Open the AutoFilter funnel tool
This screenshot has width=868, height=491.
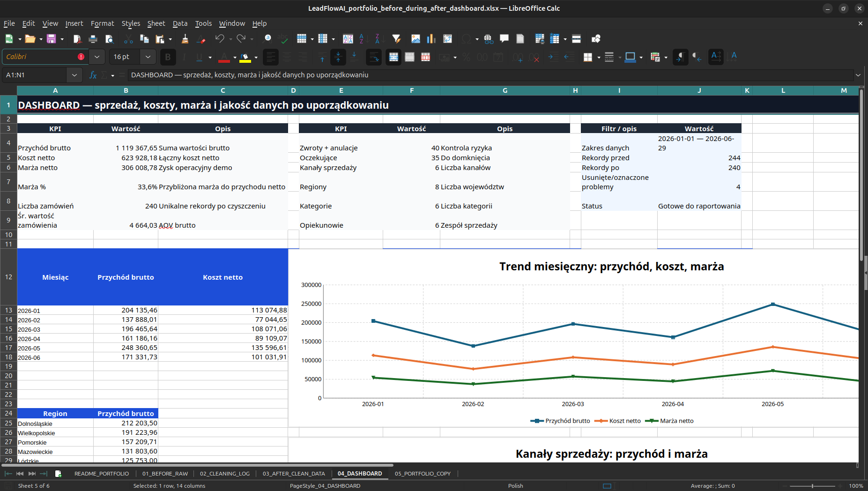[396, 39]
